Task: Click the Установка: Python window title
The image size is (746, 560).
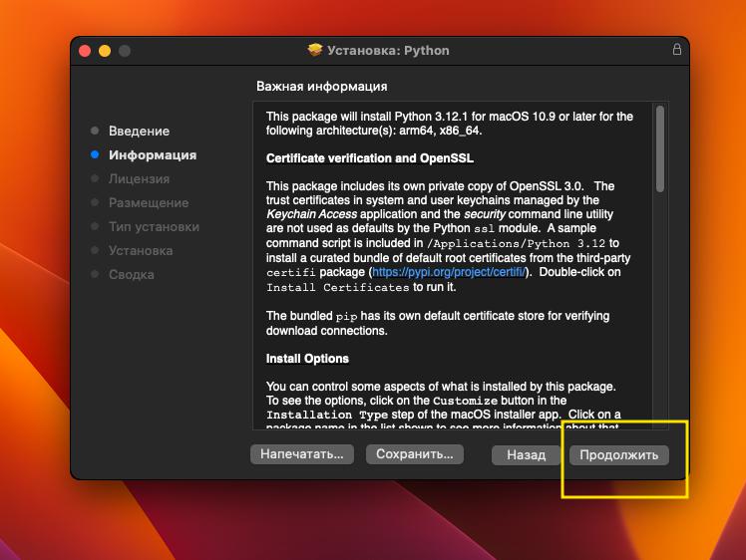Action: (388, 51)
